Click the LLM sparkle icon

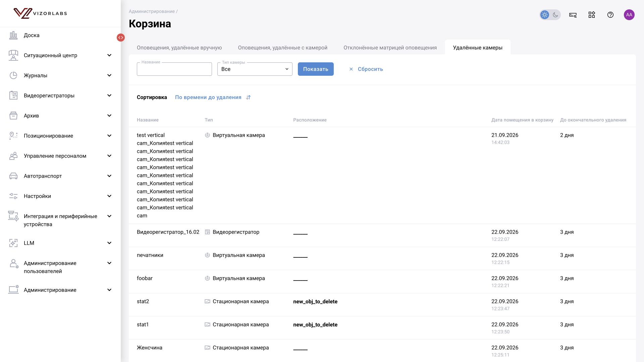coord(13,243)
